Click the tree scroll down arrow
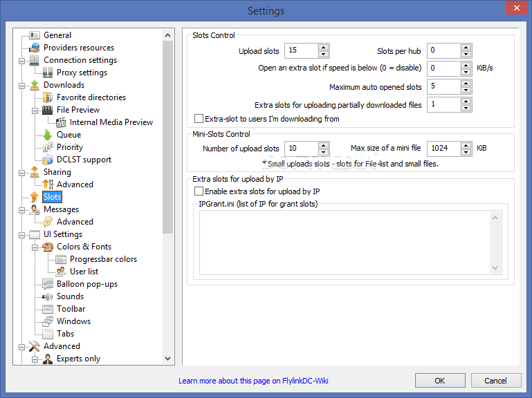The height and width of the screenshot is (398, 532). coord(167,359)
